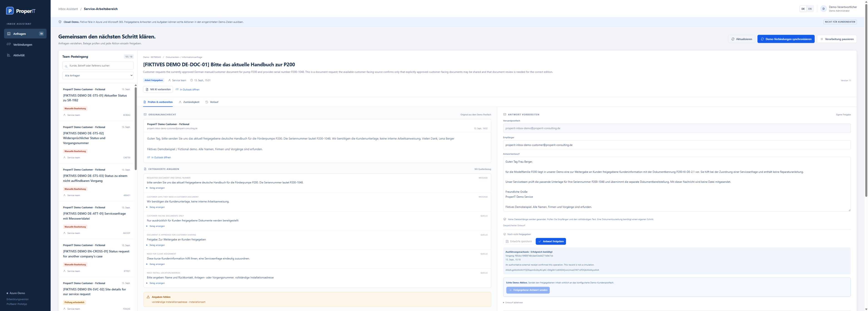Viewport: 868px width, 311px height.
Task: Pause processing via Verarbeitung pausieren
Action: click(x=837, y=39)
